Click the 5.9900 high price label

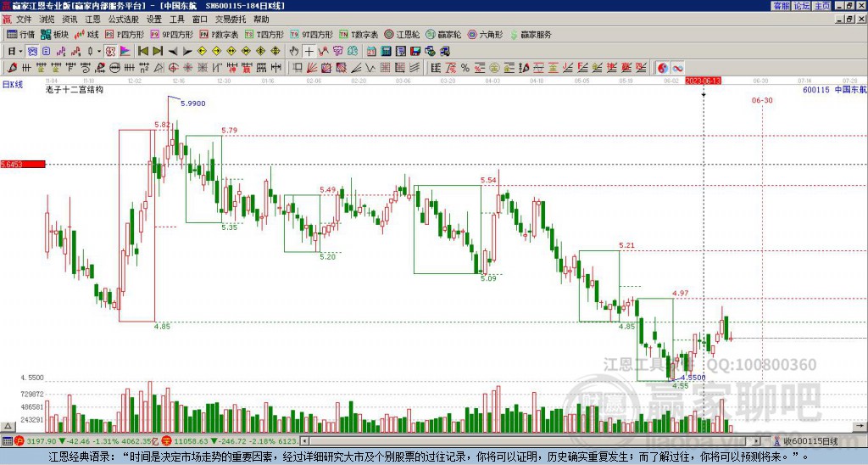pos(192,104)
